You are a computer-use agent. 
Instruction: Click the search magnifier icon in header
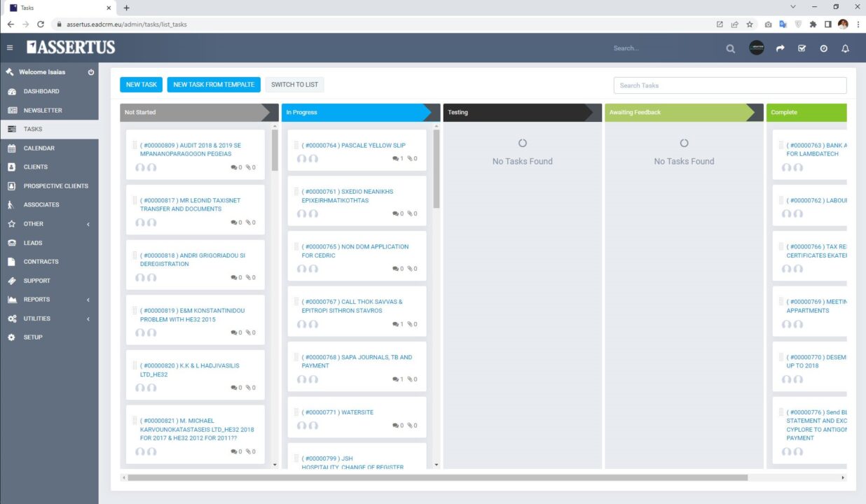tap(731, 48)
